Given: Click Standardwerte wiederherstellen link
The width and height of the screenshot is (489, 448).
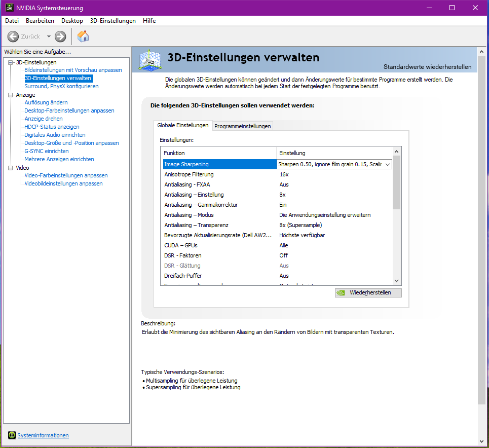Looking at the screenshot, I should (427, 67).
